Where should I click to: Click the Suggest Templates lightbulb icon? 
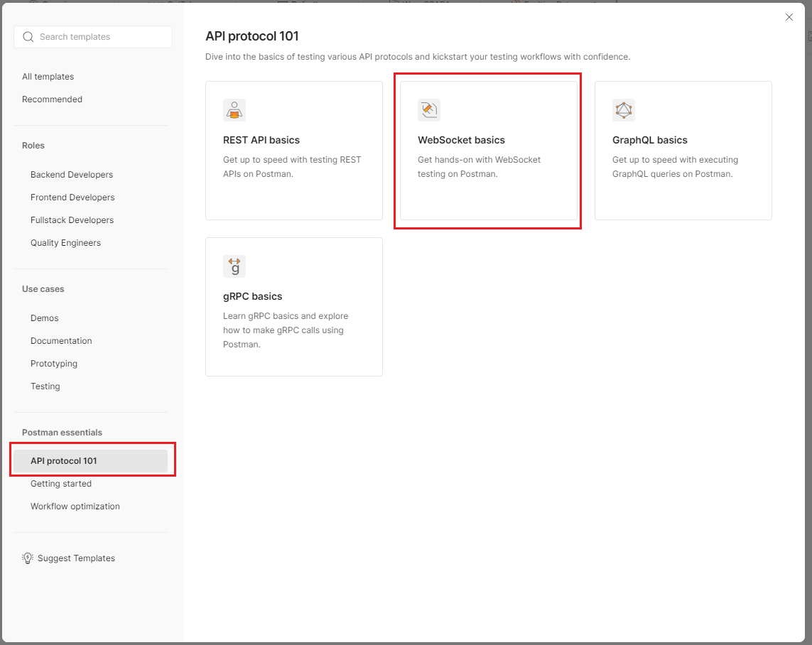(x=28, y=558)
